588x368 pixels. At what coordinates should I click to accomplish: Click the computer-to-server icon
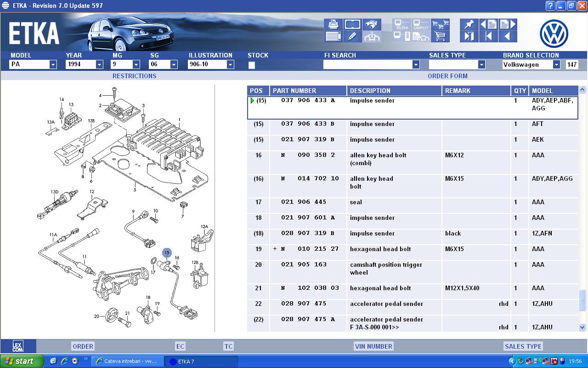click(401, 36)
